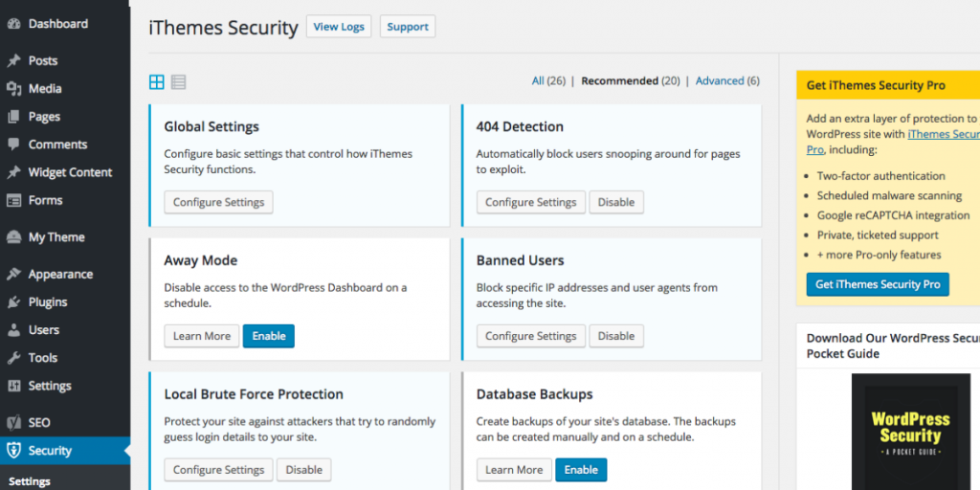Click the View Logs button
The height and width of the screenshot is (490, 980).
pos(339,27)
